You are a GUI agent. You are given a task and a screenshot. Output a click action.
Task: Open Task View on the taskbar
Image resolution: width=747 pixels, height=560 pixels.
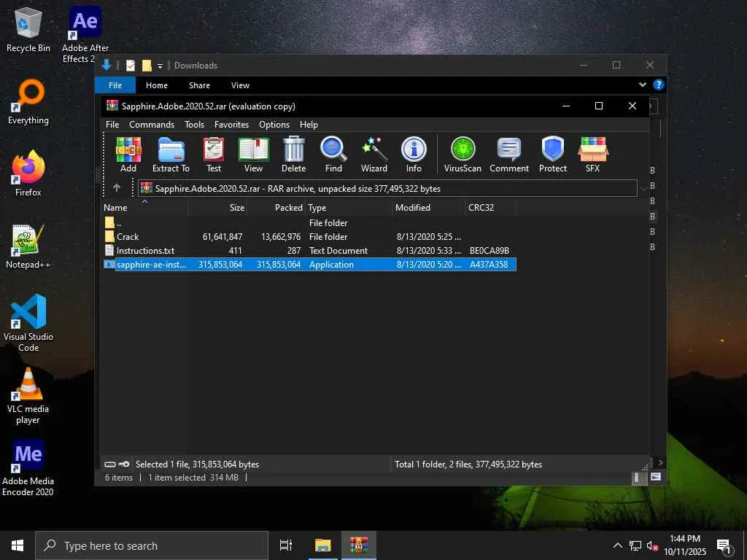286,545
